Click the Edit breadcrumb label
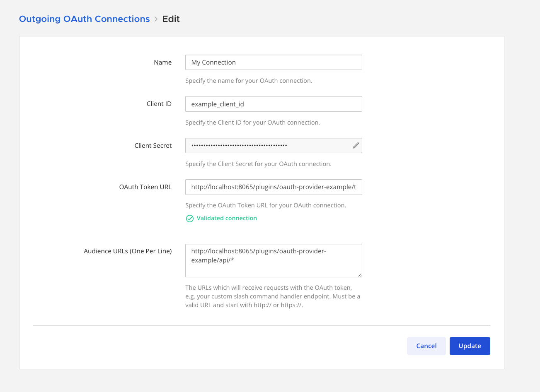 click(x=171, y=19)
